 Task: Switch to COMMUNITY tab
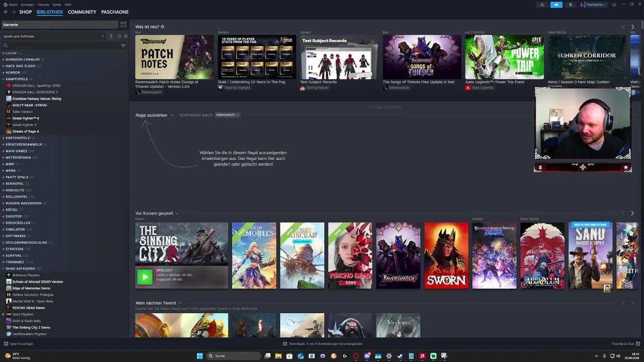(x=82, y=12)
